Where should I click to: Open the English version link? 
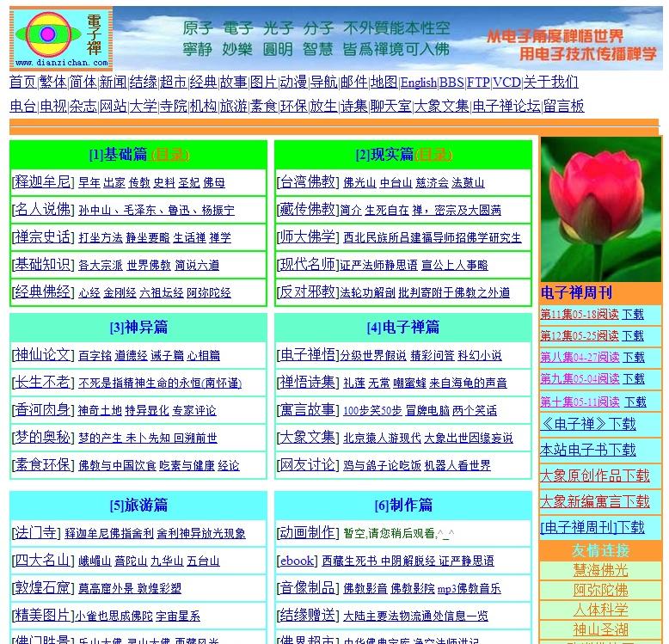pyautogui.click(x=418, y=83)
